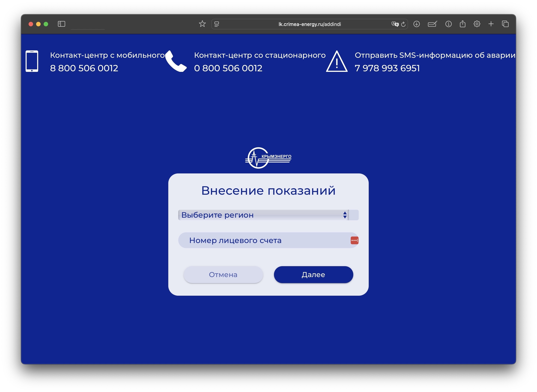This screenshot has width=537, height=392.
Task: Toggle the Safari sidebar icon
Action: (61, 24)
